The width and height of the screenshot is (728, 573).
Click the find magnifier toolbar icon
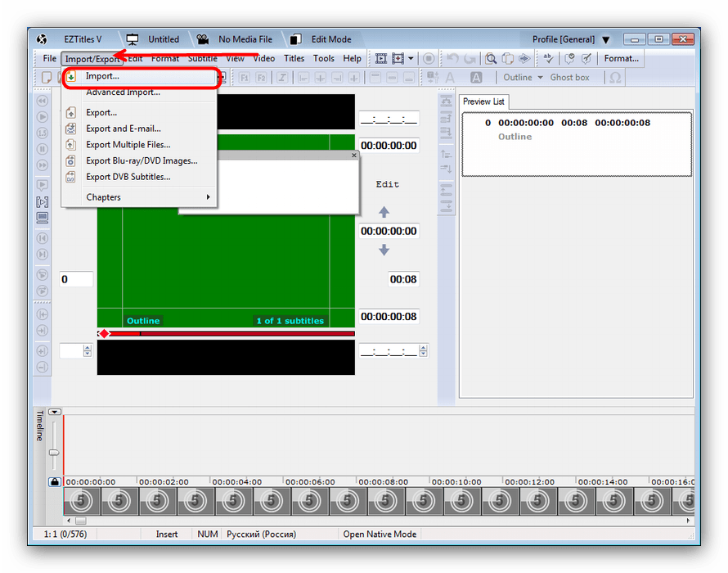491,58
